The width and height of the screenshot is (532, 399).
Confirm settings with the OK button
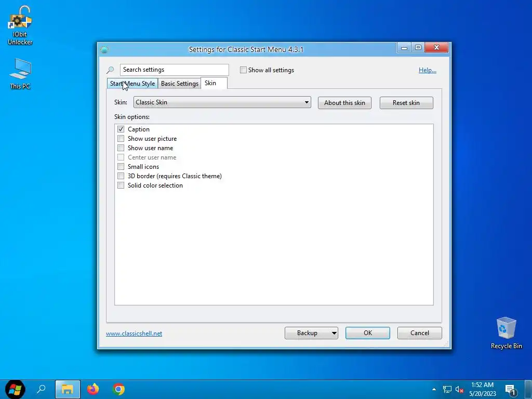368,333
